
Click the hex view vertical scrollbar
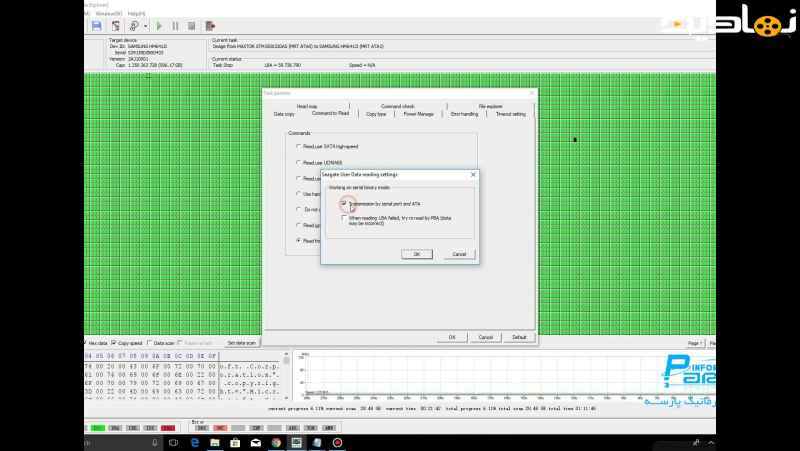coord(286,374)
